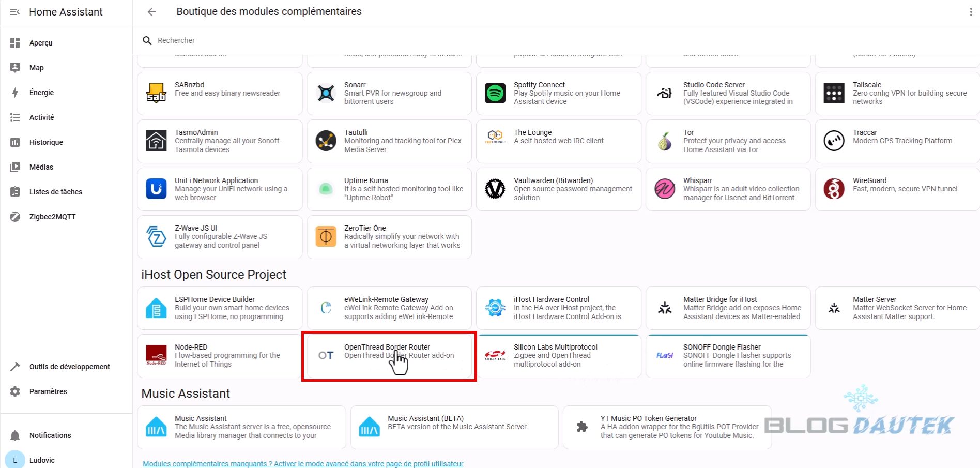The height and width of the screenshot is (468, 980).
Task: Open the Zigbee2MQTT sidebar panel
Action: point(52,217)
